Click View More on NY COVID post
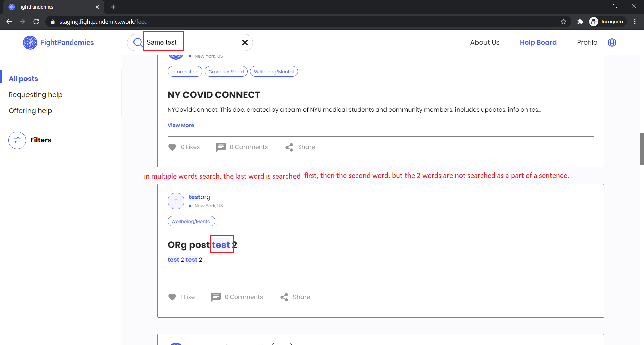This screenshot has width=644, height=345. [181, 125]
